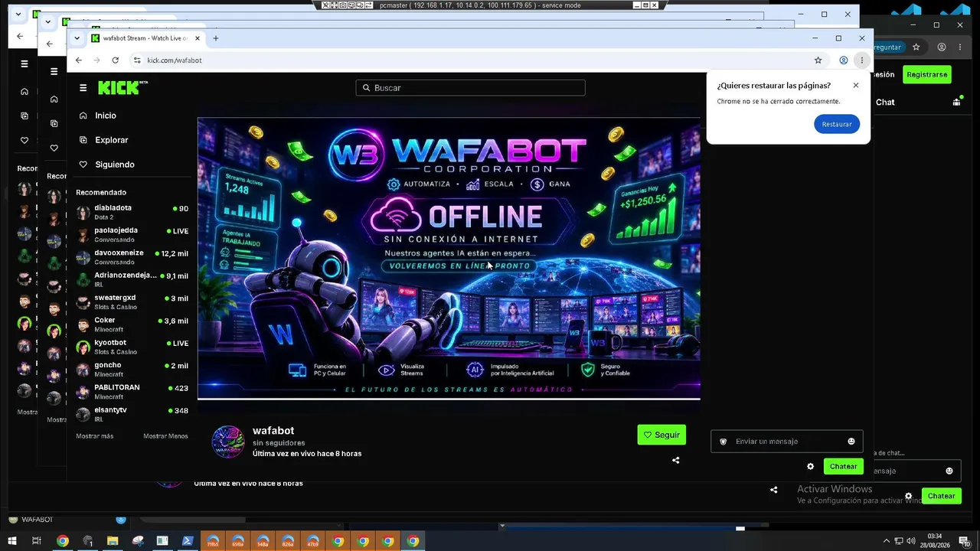Open elsantytv channel in Recomendado
980x551 pixels.
132,414
